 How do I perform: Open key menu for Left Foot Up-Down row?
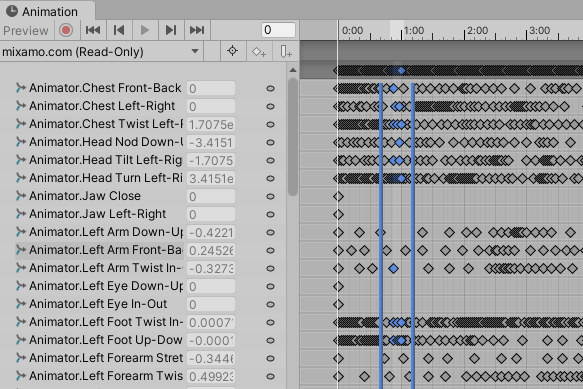click(x=270, y=340)
